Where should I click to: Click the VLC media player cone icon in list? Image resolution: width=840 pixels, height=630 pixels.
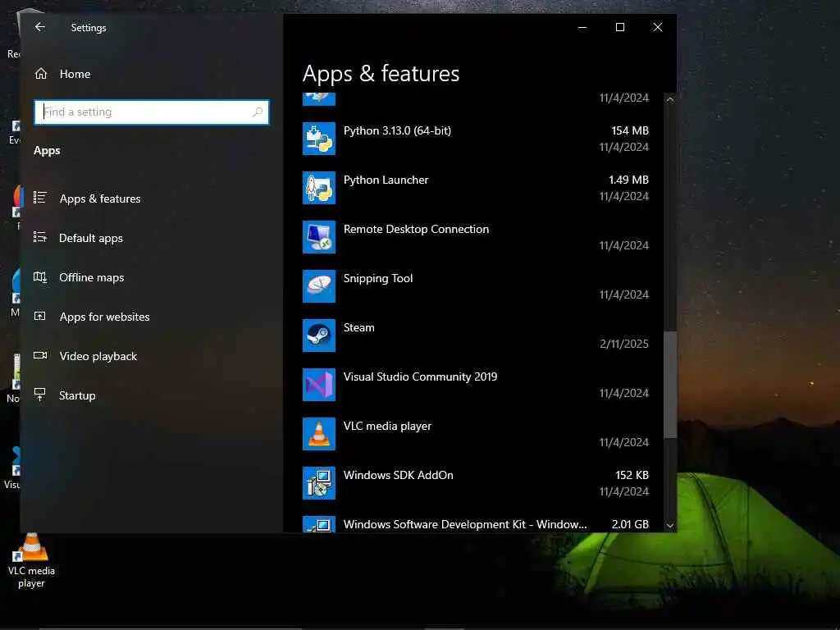pyautogui.click(x=319, y=435)
